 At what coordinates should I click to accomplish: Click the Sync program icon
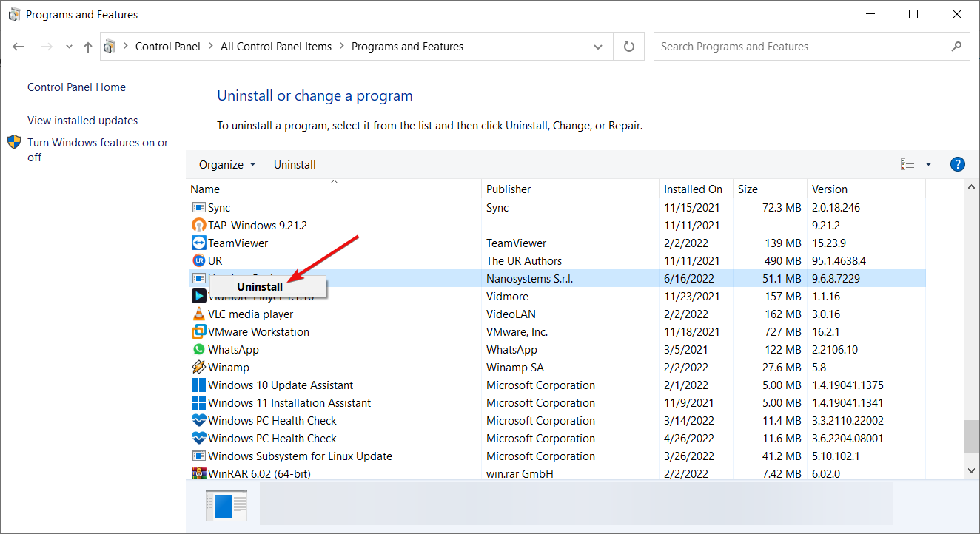coord(198,208)
